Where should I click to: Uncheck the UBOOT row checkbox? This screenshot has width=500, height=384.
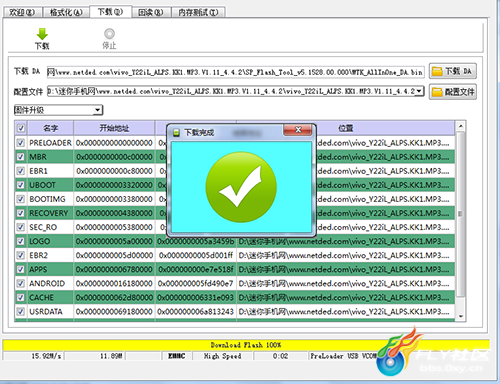21,185
